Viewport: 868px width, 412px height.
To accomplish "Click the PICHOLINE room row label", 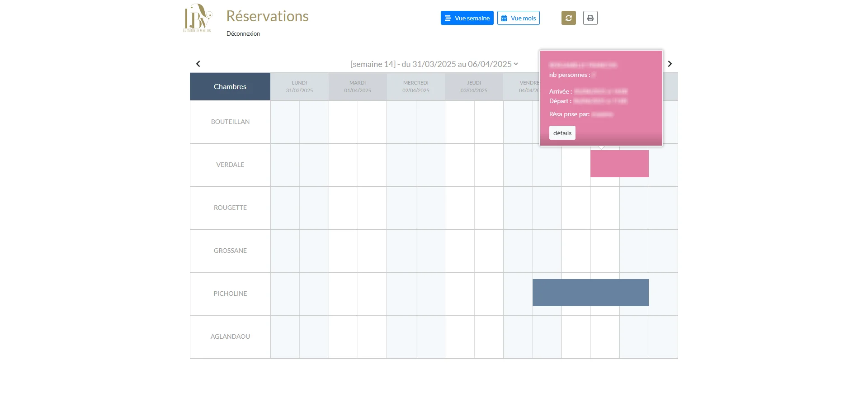I will pos(230,294).
